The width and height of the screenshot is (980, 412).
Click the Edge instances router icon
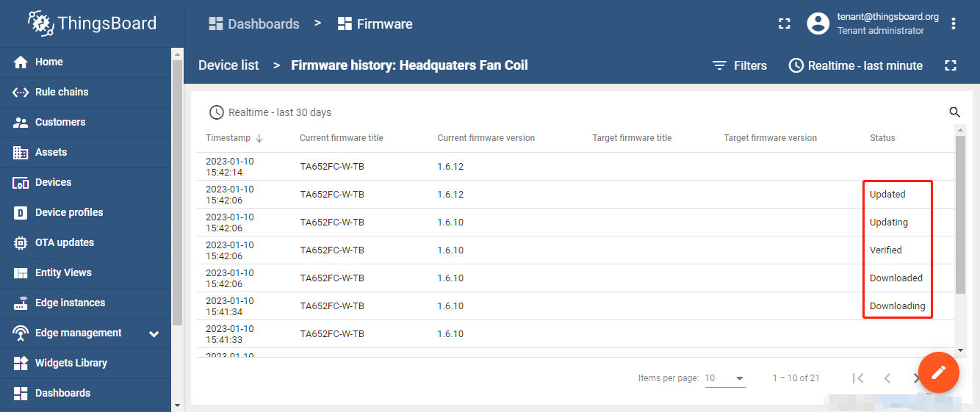[21, 303]
